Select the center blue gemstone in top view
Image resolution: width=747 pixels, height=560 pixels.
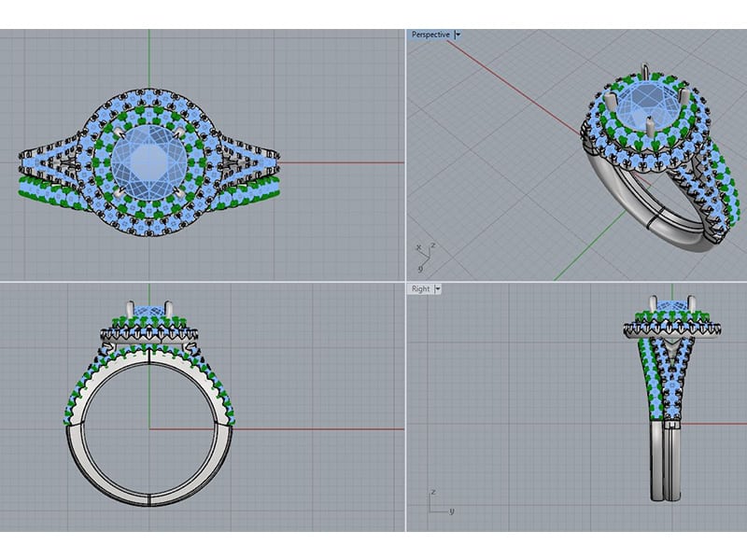[x=148, y=161]
